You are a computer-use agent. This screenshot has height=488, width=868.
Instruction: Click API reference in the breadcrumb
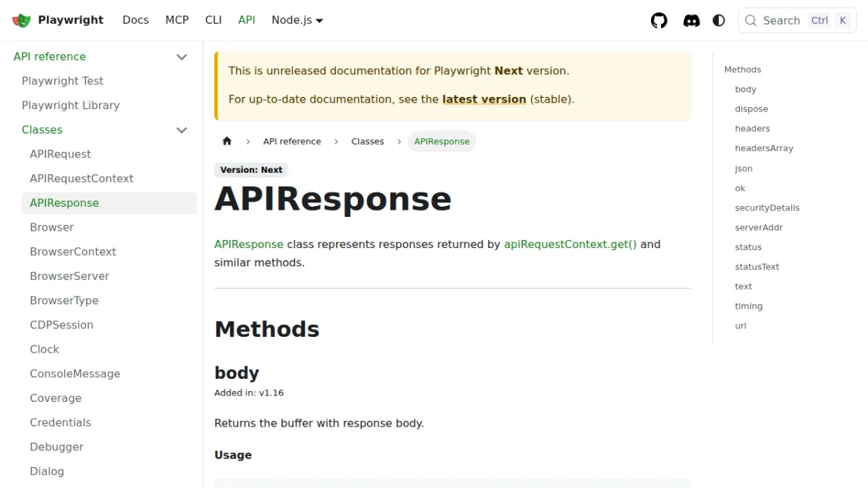292,141
